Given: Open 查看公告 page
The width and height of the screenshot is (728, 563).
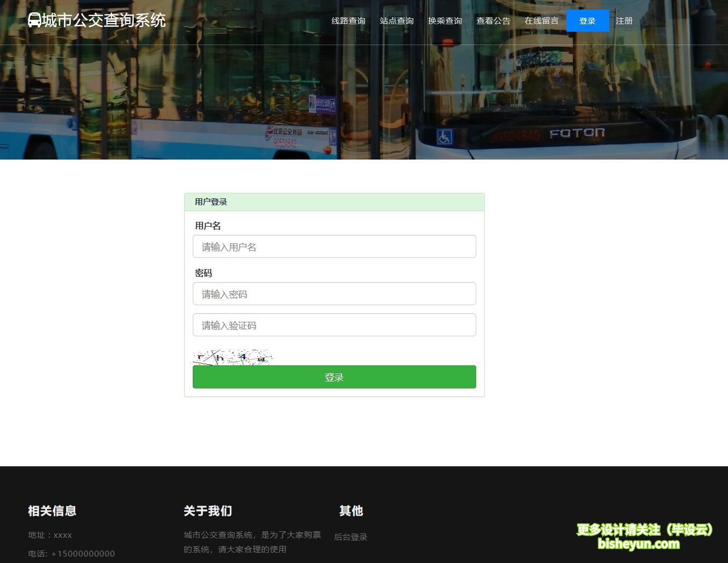Looking at the screenshot, I should coord(493,21).
